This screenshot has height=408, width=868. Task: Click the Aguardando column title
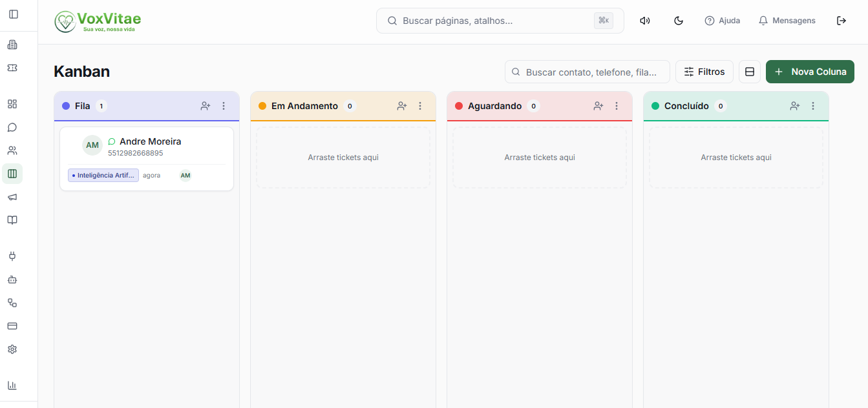tap(494, 106)
